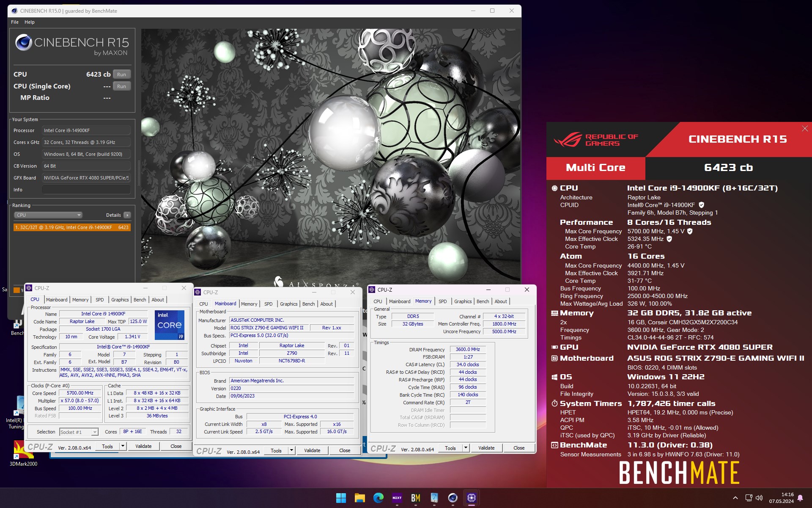Click the Intel Core i9 logo in CPU-Z

point(170,325)
